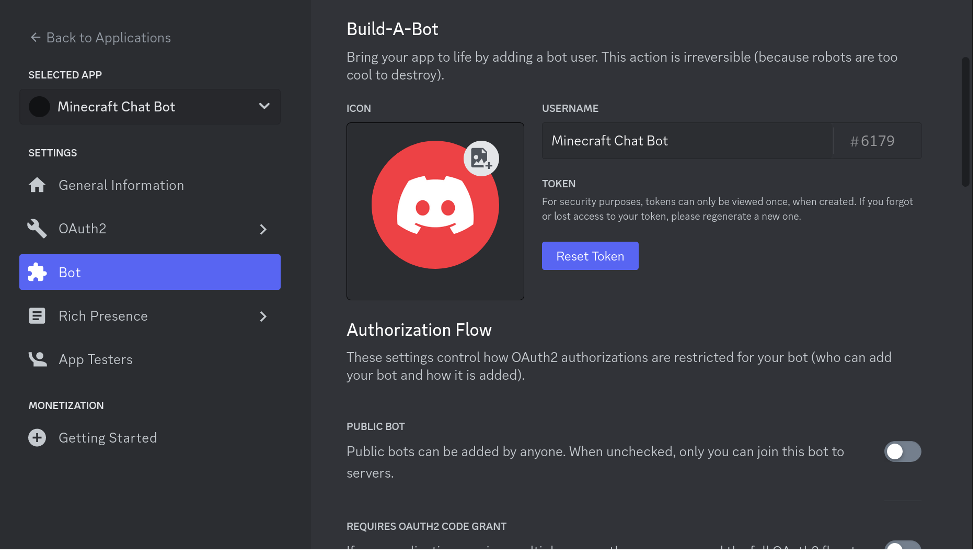
Task: Expand the OAuth2 section chevron
Action: point(263,229)
